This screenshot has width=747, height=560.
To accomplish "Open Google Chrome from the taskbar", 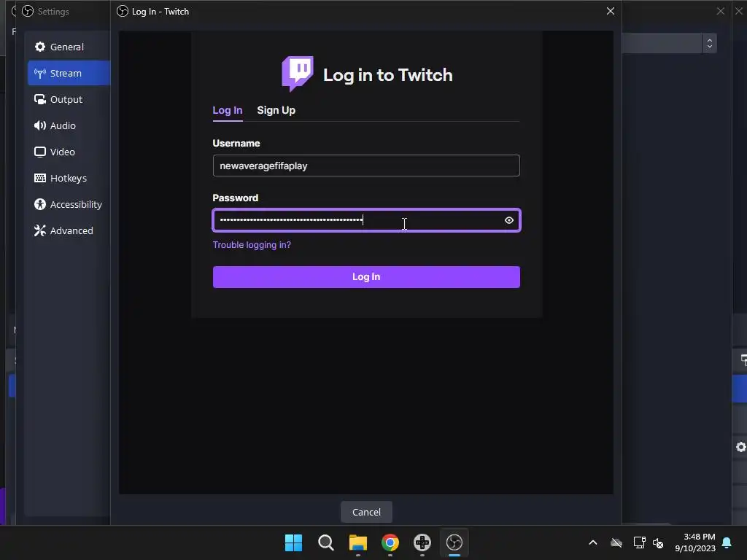I will (390, 542).
